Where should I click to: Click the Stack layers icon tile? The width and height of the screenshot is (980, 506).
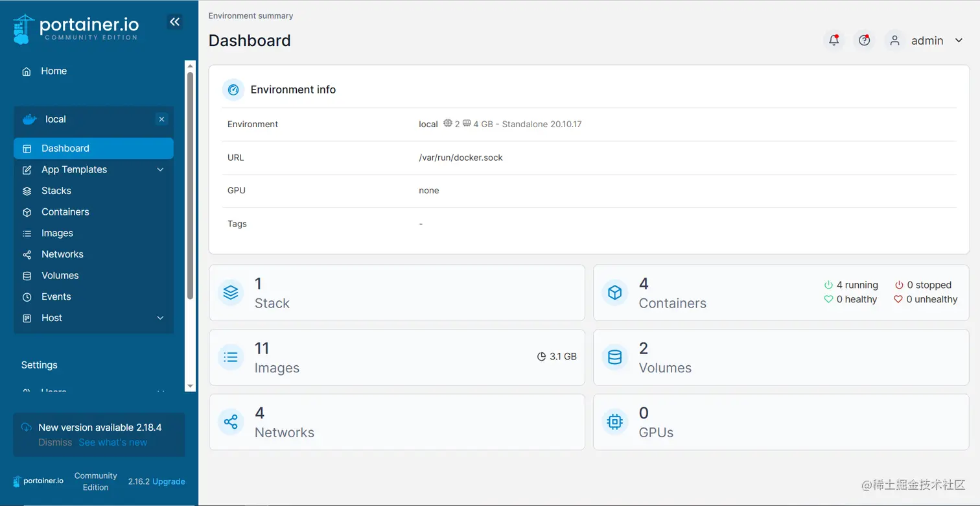coord(231,293)
